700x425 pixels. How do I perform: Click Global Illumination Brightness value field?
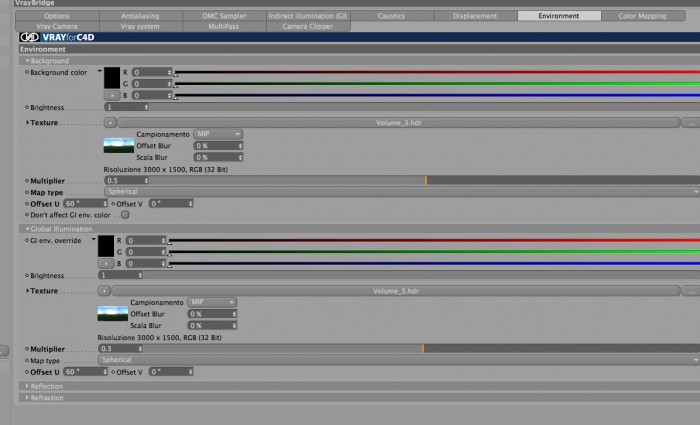click(120, 275)
